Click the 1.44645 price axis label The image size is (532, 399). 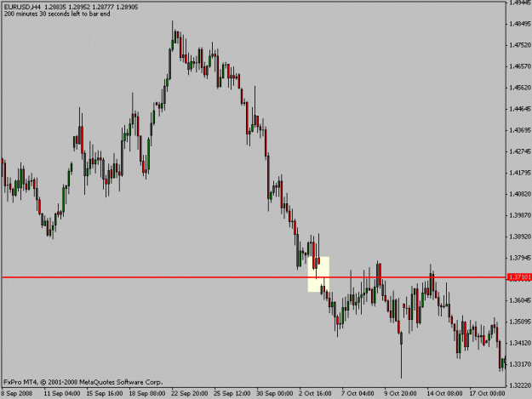click(x=520, y=109)
